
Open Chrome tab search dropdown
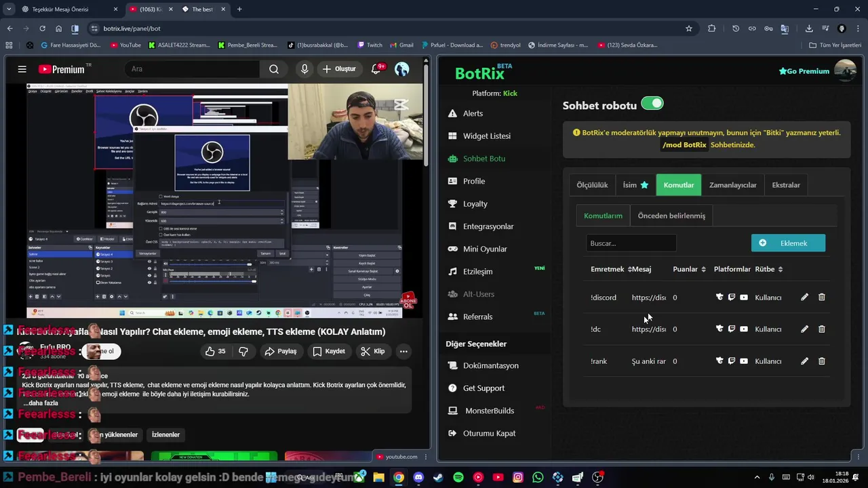pos(9,9)
